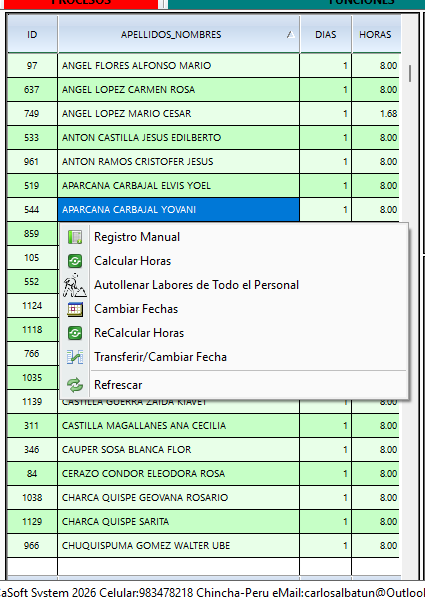428x606 pixels.
Task: Click ID cell 346
Action: (32, 449)
